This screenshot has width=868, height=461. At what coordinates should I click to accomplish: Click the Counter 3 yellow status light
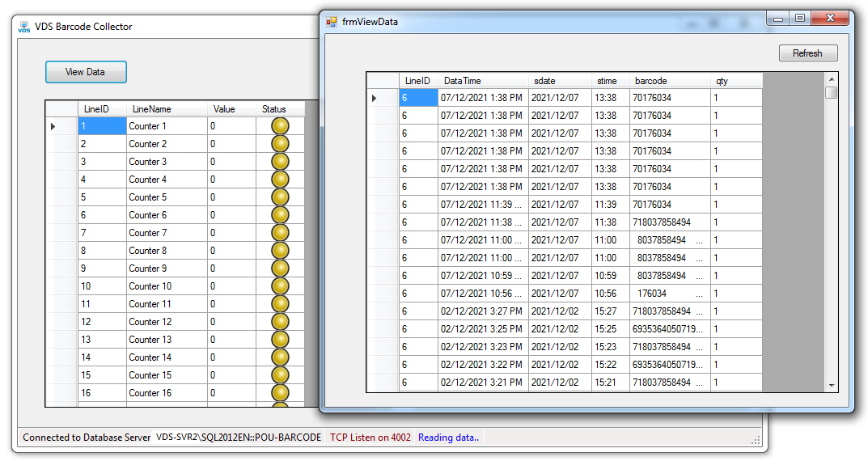pos(280,162)
